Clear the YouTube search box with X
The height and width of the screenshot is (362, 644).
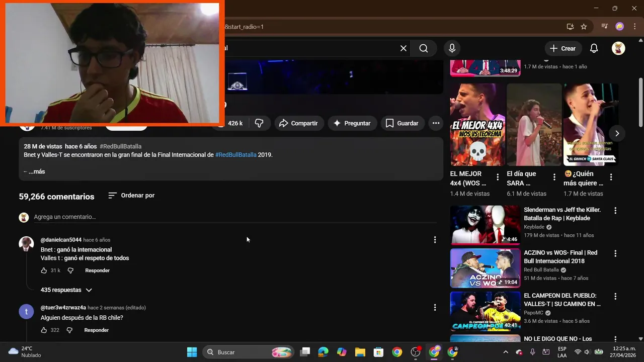pyautogui.click(x=404, y=48)
